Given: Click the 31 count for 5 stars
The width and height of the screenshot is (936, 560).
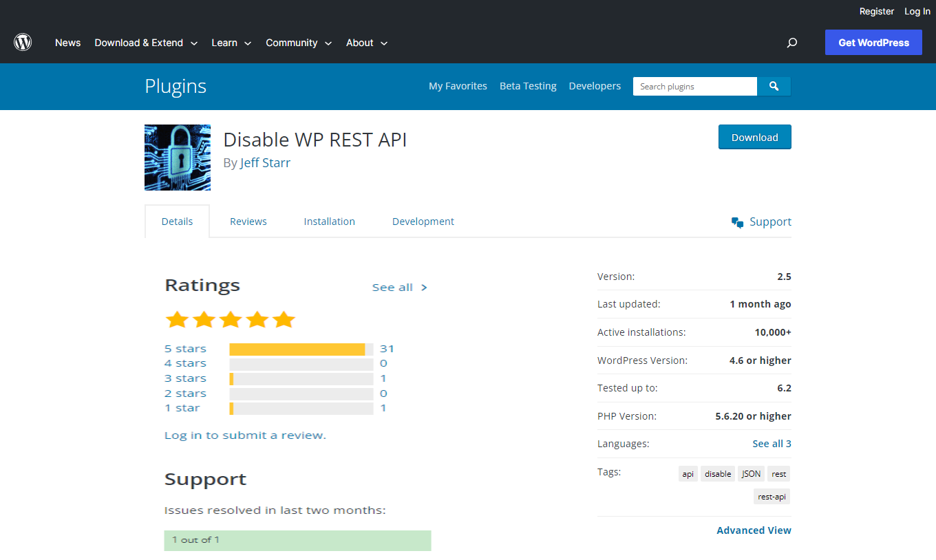Looking at the screenshot, I should click(387, 349).
